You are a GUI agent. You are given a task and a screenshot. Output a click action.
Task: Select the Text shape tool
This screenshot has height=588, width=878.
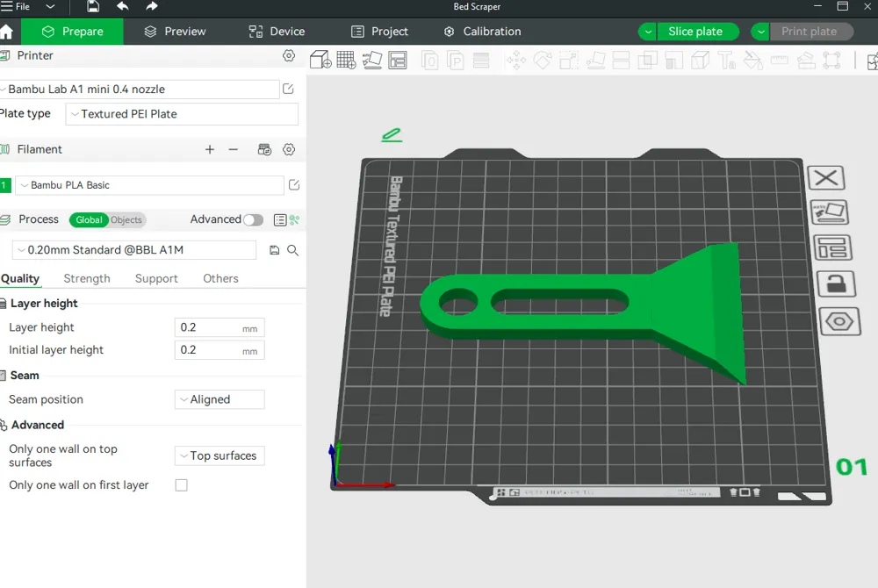pos(727,60)
